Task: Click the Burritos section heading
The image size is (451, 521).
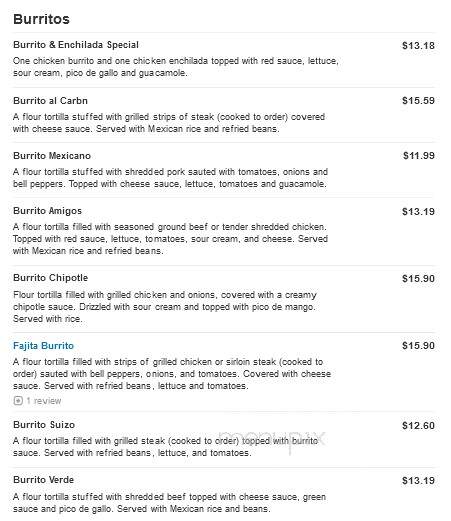Action: pyautogui.click(x=42, y=19)
